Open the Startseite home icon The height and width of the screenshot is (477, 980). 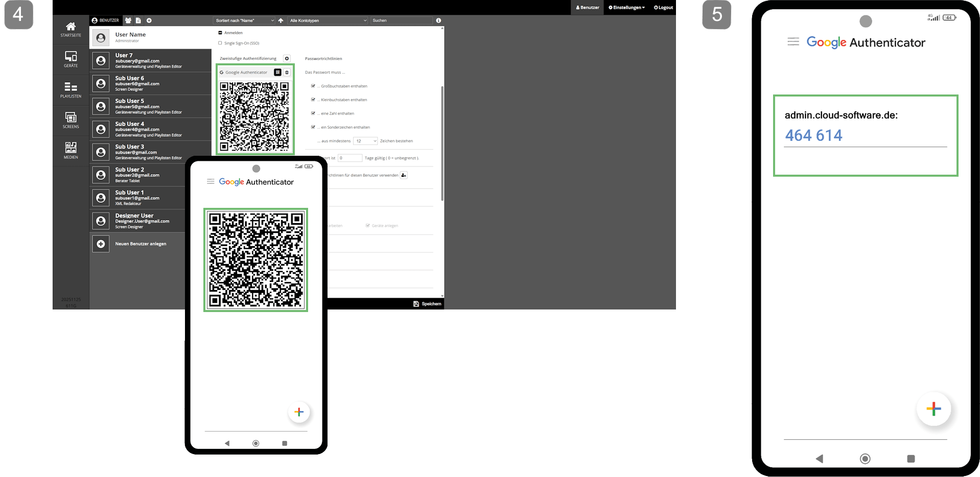[71, 29]
